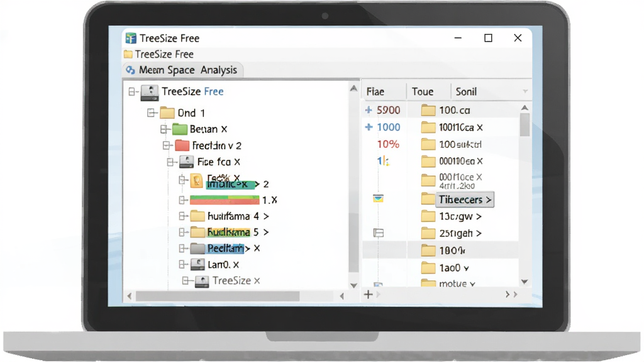Screen dimensions: 644x362
Task: Select the 5900 size value
Action: (x=389, y=110)
